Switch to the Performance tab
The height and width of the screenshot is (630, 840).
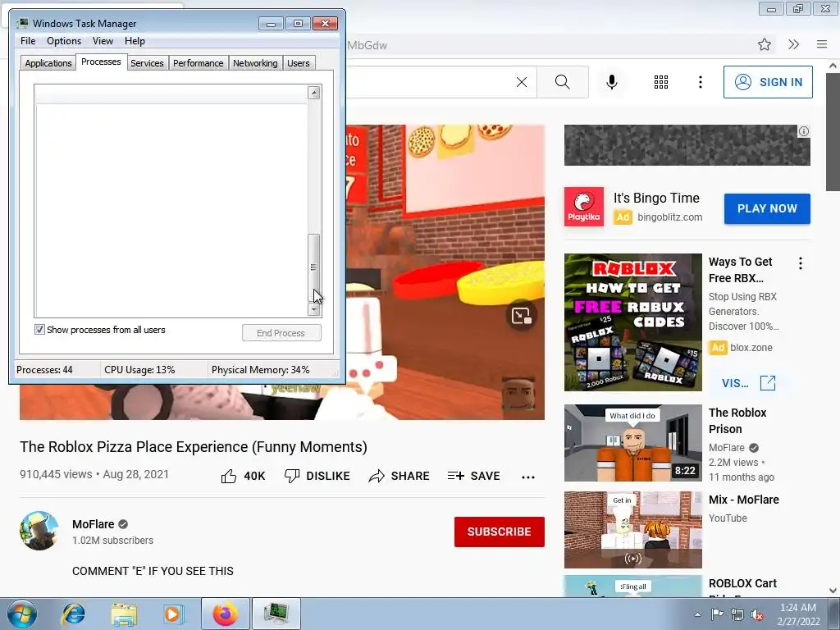pos(199,63)
